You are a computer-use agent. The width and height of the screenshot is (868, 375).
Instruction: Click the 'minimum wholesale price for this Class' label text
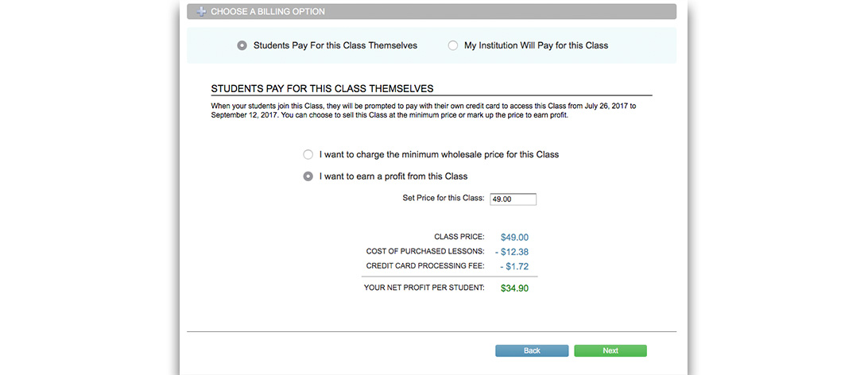(x=439, y=154)
